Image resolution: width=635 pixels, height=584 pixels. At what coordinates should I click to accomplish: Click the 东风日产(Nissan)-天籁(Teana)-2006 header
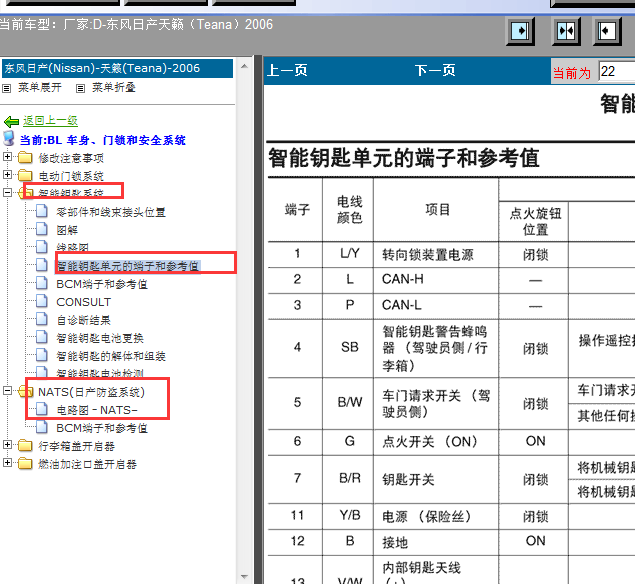117,68
